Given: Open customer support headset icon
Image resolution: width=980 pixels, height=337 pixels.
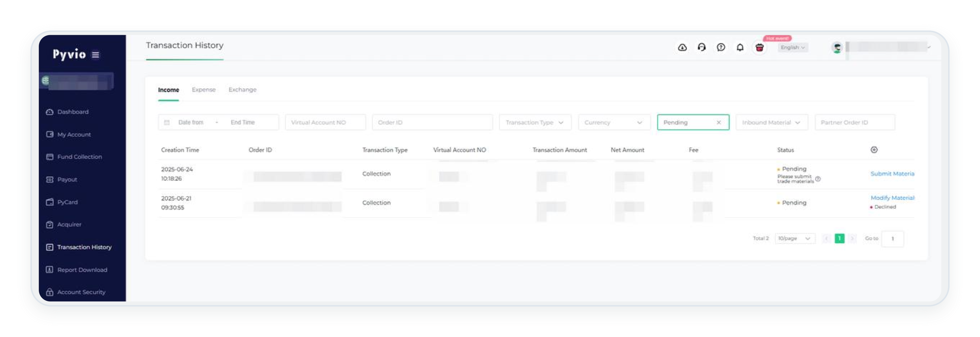Looking at the screenshot, I should [x=701, y=47].
